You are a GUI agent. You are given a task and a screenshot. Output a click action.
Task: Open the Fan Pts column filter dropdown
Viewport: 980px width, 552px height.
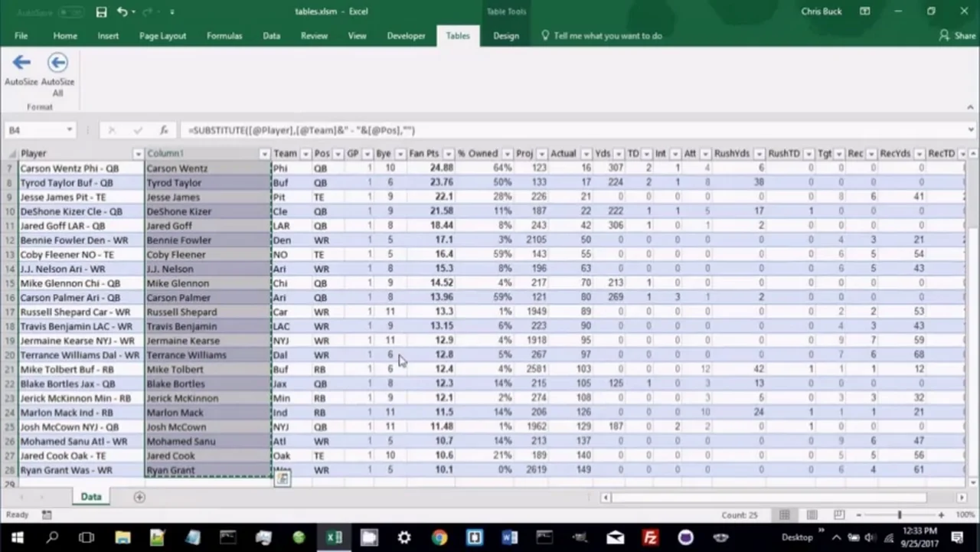(448, 154)
